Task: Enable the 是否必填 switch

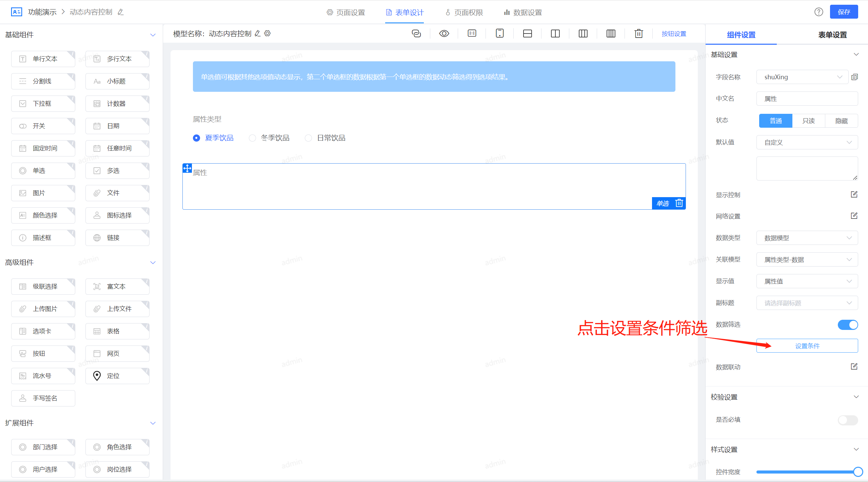Action: (848, 420)
